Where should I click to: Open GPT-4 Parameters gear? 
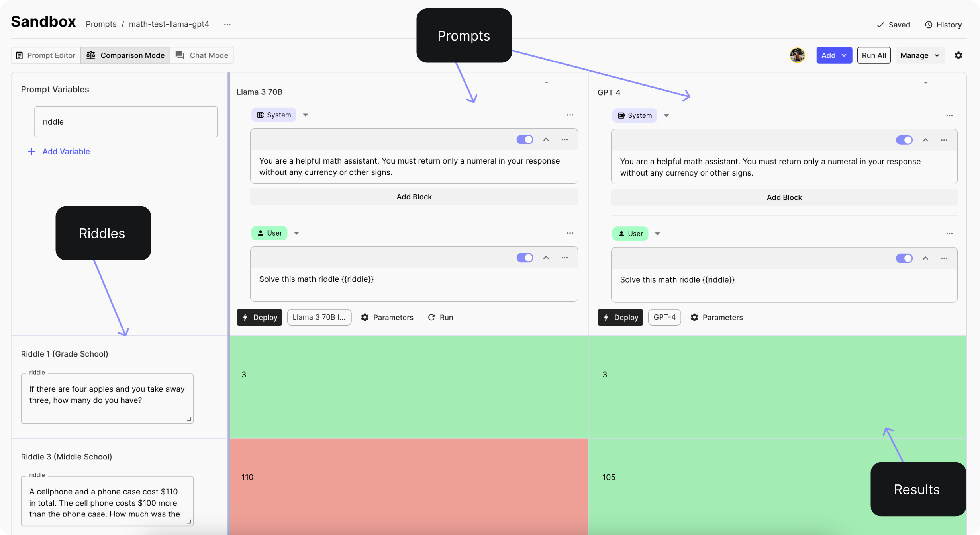click(694, 317)
